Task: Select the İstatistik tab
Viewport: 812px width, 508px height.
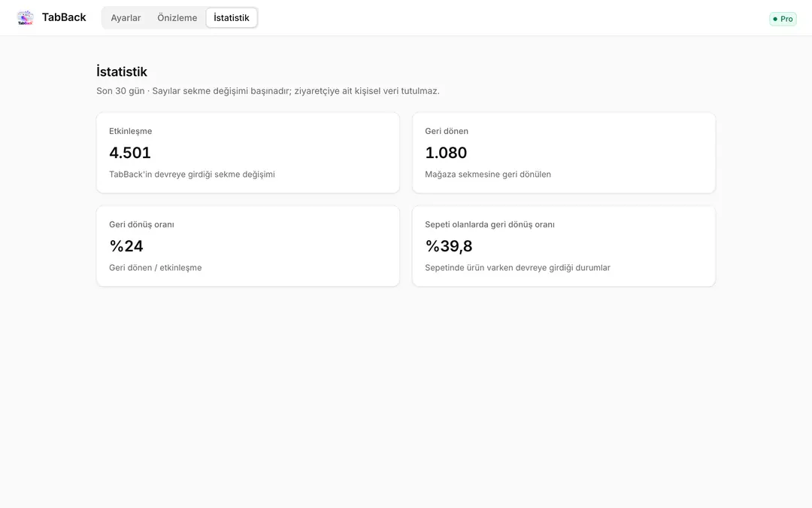Action: (x=232, y=17)
